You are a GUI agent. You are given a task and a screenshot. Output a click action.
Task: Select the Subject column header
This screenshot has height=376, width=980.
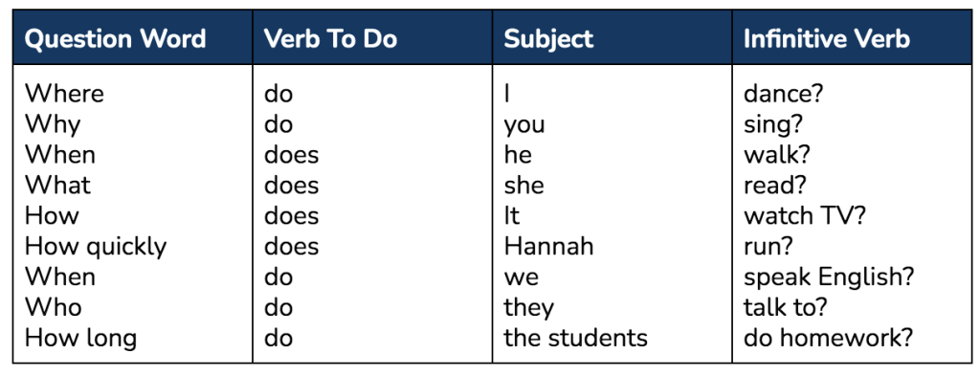pyautogui.click(x=548, y=39)
